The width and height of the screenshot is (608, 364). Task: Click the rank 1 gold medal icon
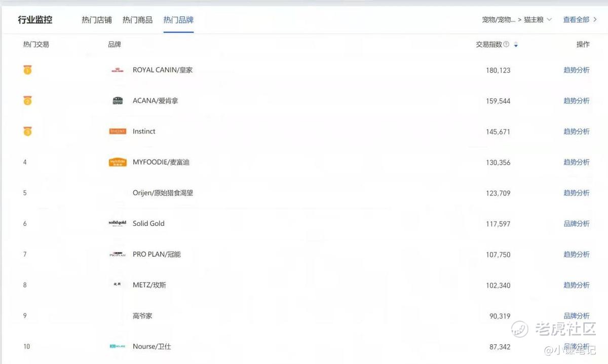(27, 70)
